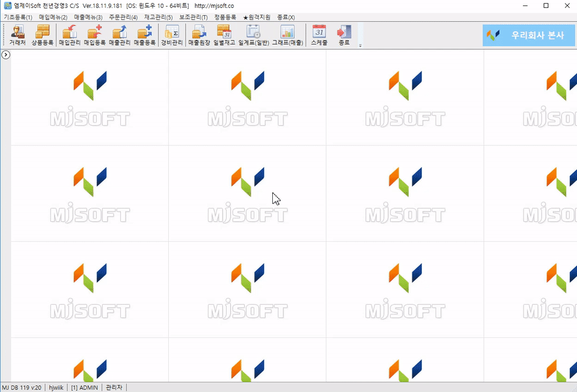
Task: Open 매입관리 purchase management icon
Action: point(70,35)
